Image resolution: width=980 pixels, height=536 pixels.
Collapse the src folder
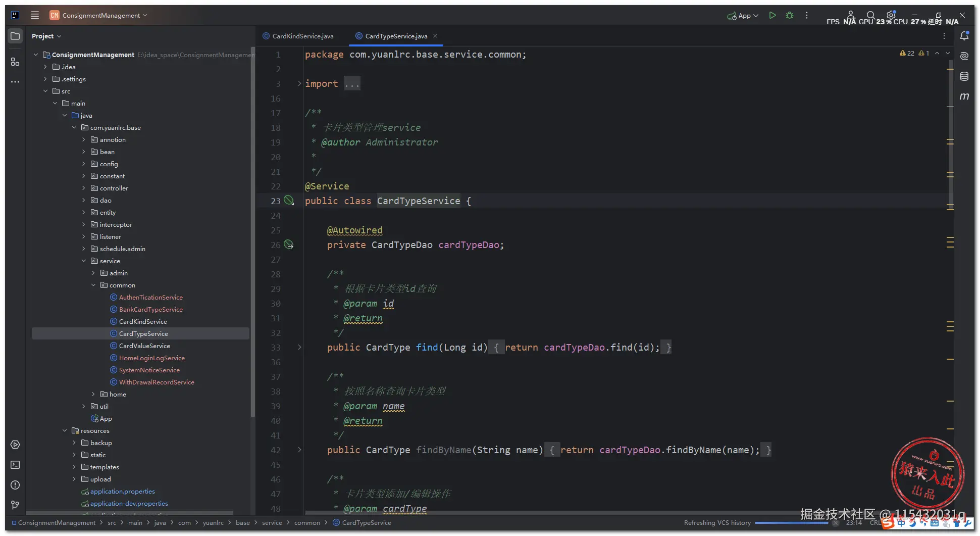(45, 91)
